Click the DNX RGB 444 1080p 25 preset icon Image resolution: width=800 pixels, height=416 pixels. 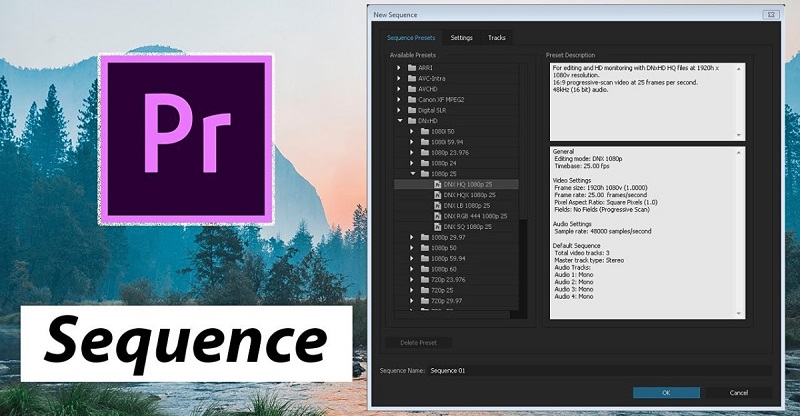(x=437, y=216)
